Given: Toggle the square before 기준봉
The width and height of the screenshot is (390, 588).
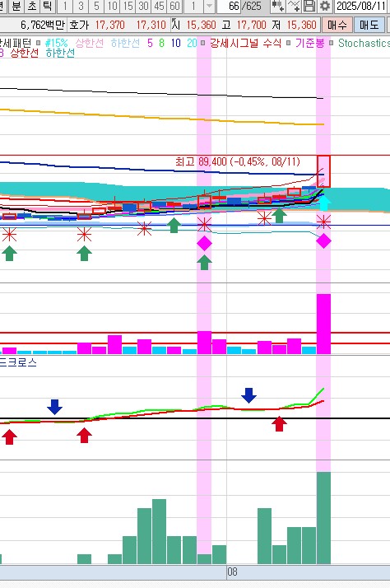Looking at the screenshot, I should pos(289,43).
